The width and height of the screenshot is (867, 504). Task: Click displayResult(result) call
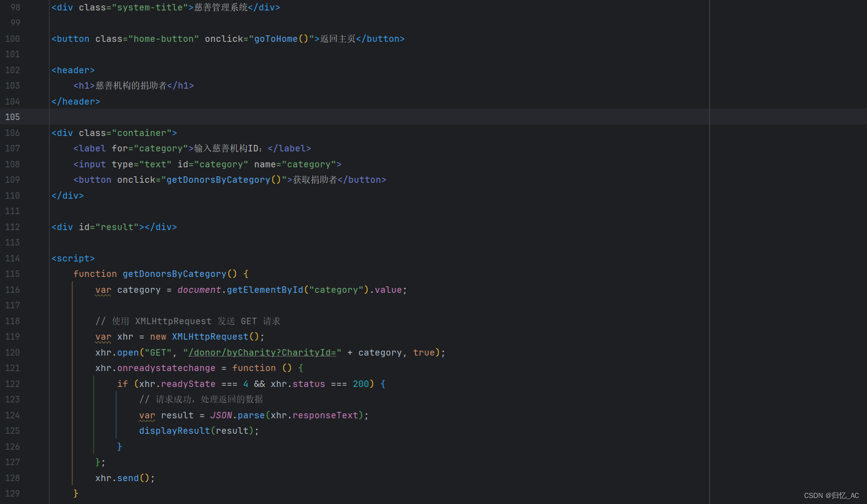click(196, 431)
